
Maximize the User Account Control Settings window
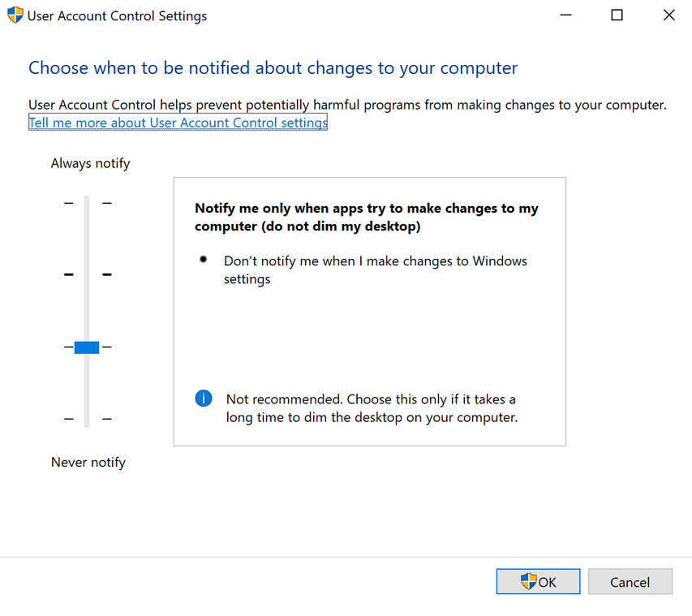[x=617, y=15]
